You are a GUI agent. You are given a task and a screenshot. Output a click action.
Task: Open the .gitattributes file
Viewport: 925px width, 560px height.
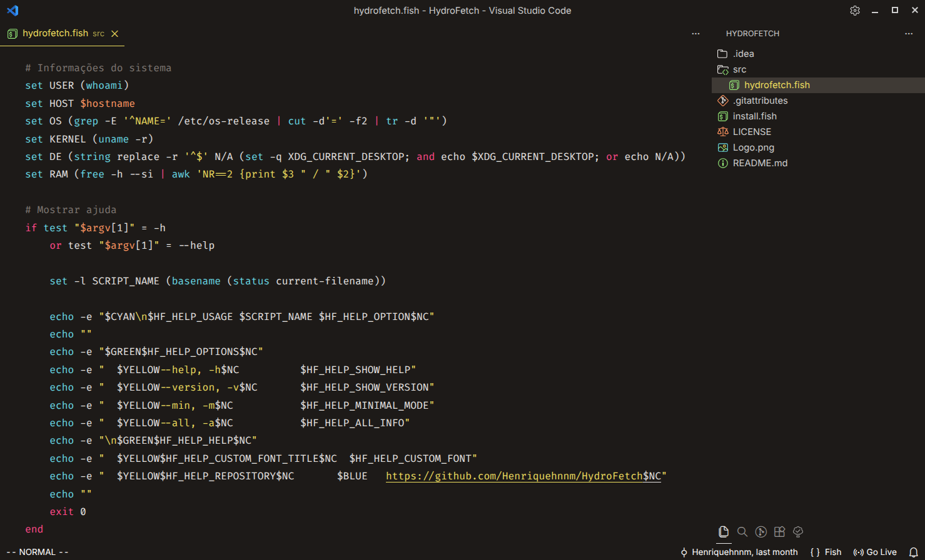pos(818,101)
